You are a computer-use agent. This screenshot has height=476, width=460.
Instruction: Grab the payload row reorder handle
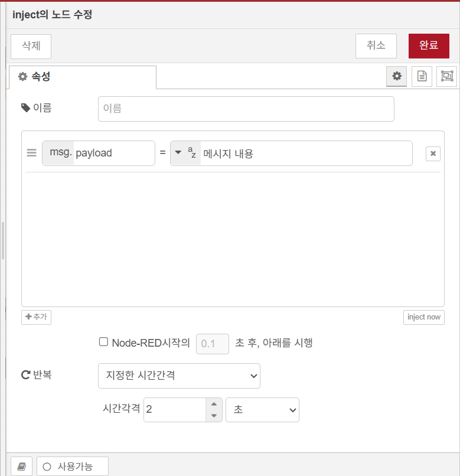32,153
